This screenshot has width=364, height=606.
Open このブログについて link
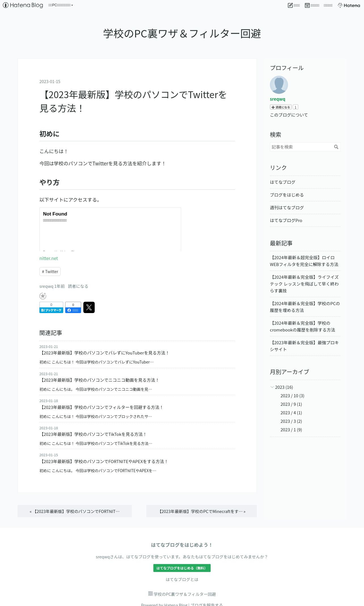289,115
